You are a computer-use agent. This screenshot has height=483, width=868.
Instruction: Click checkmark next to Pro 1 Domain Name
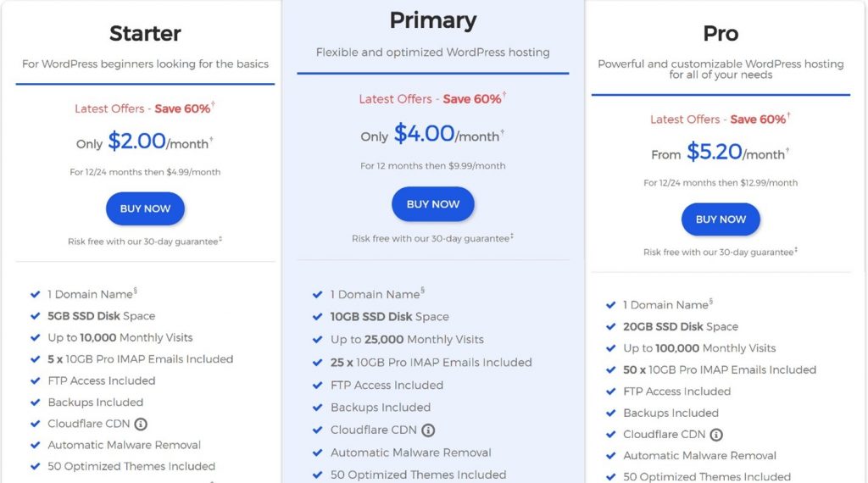[x=610, y=305]
